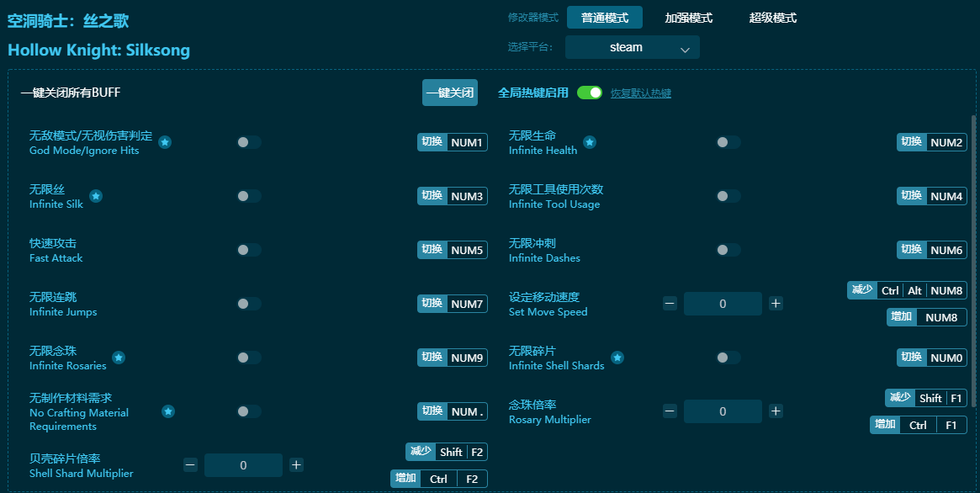Click Shell Shard increase hotkey Ctrl F2
This screenshot has height=493, width=980.
pos(439,479)
